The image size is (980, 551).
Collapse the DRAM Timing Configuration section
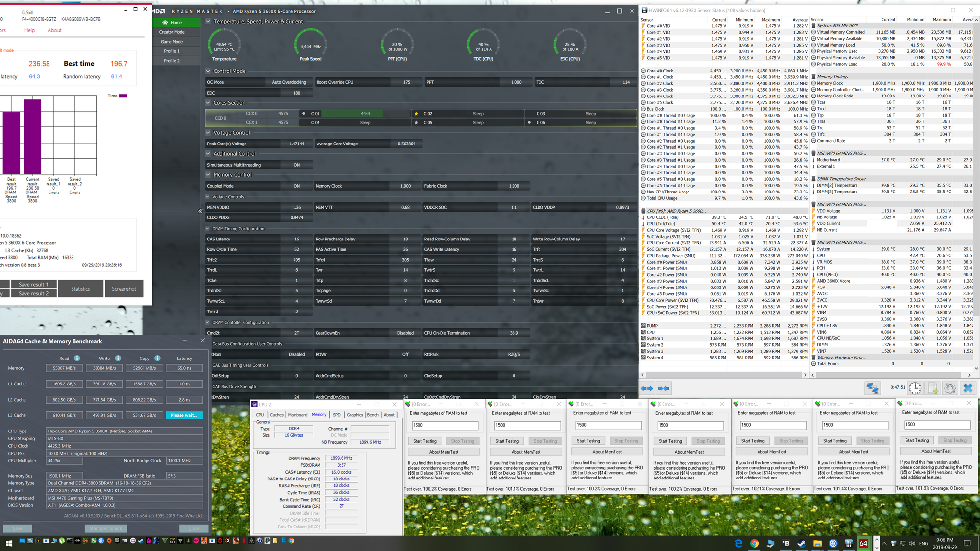tap(208, 229)
